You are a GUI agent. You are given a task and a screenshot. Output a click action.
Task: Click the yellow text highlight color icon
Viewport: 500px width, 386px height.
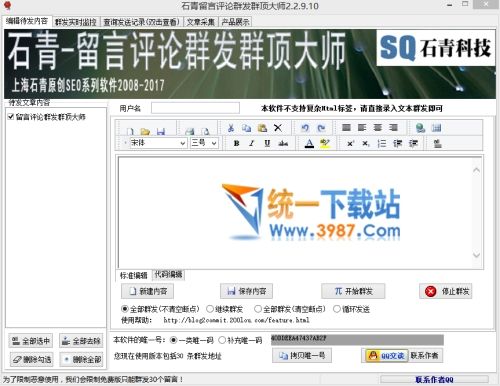coord(324,143)
